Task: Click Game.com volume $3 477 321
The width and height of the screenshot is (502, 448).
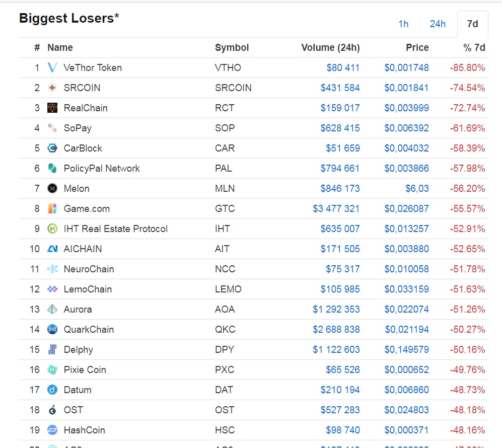Action: 336,208
